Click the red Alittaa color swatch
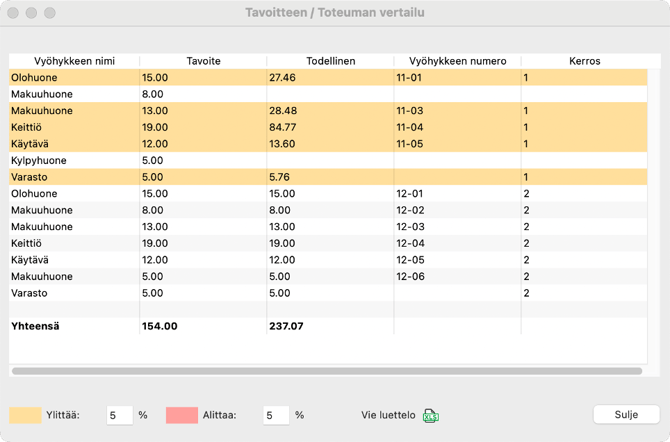Viewport: 670px width, 442px height. 182,415
